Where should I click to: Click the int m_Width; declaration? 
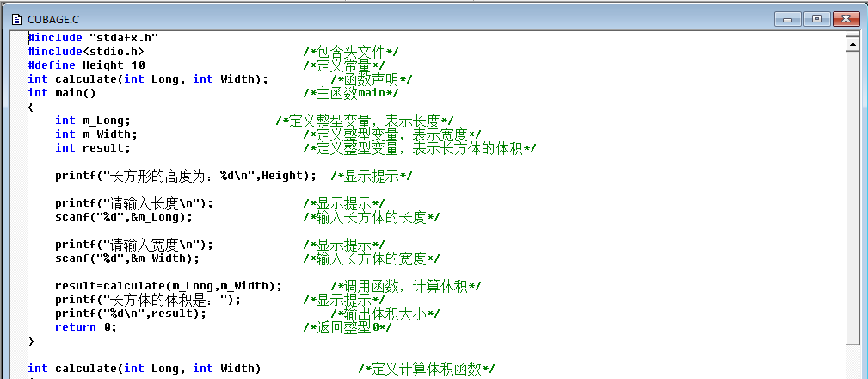(x=96, y=134)
